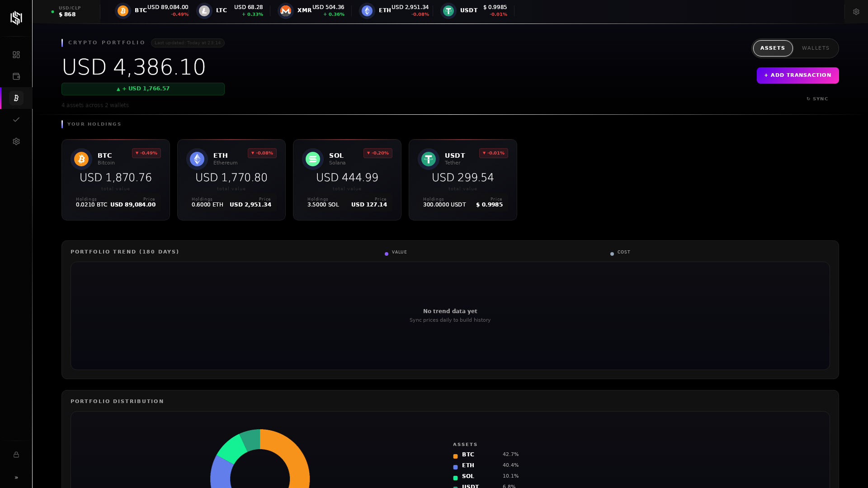Screen dimensions: 868x488
Task: Click the SYNC link to refresh prices
Action: pos(818,99)
